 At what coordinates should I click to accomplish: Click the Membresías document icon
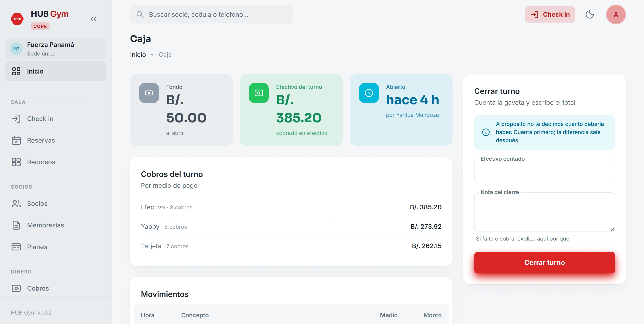pos(16,225)
